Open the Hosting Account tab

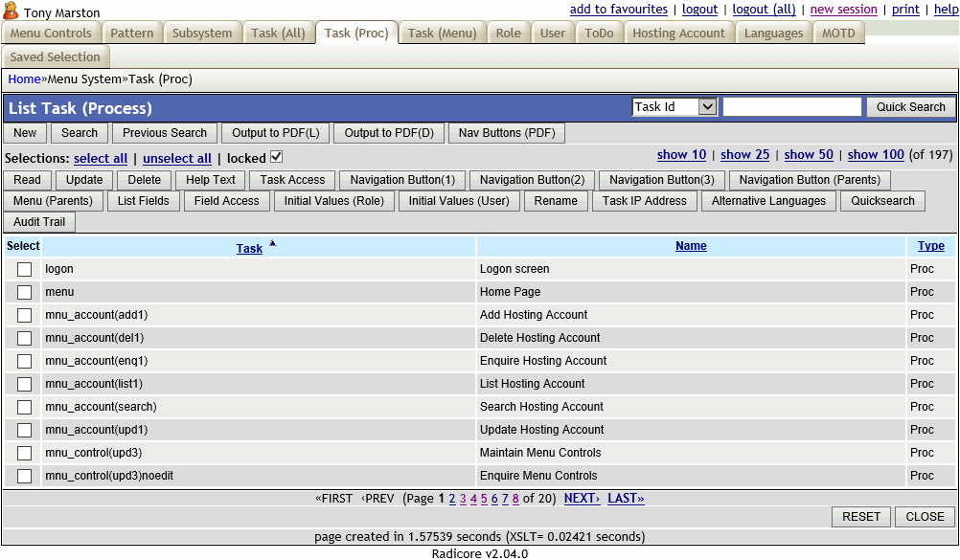678,32
